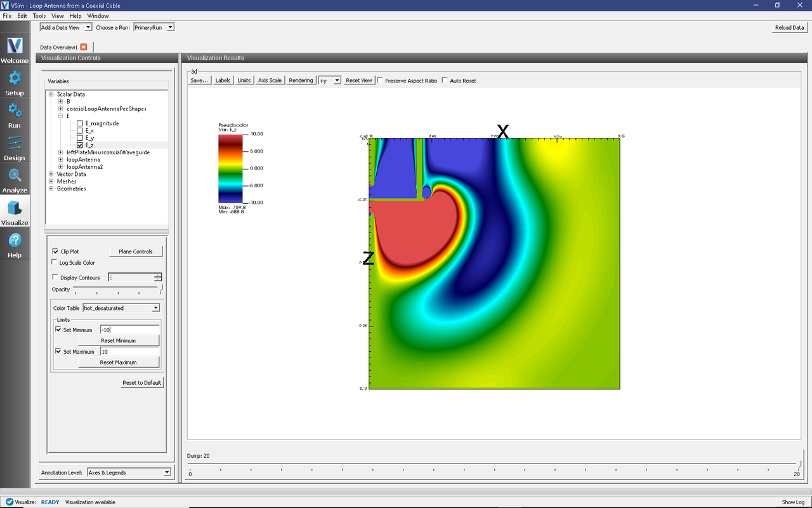Open the View menu
The image size is (812, 508).
pyautogui.click(x=57, y=16)
